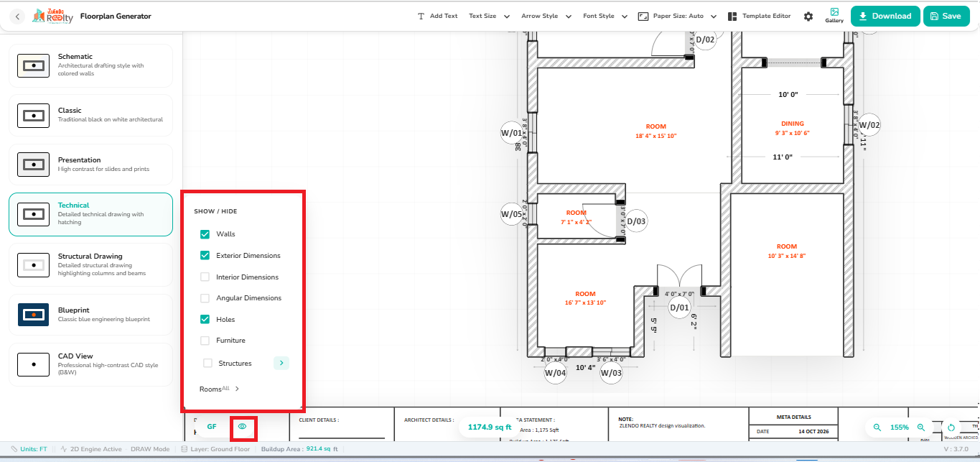Open the Template Editor

pos(760,16)
